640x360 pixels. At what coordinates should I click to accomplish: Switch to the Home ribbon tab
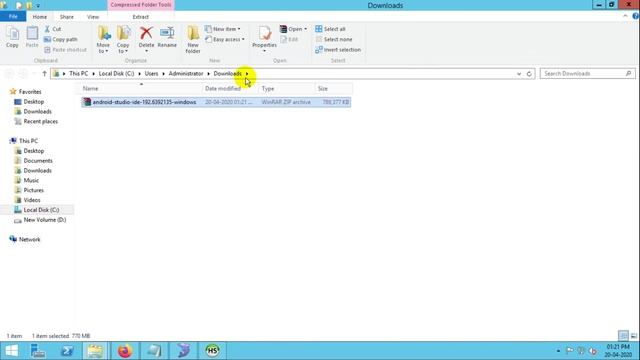pos(40,17)
